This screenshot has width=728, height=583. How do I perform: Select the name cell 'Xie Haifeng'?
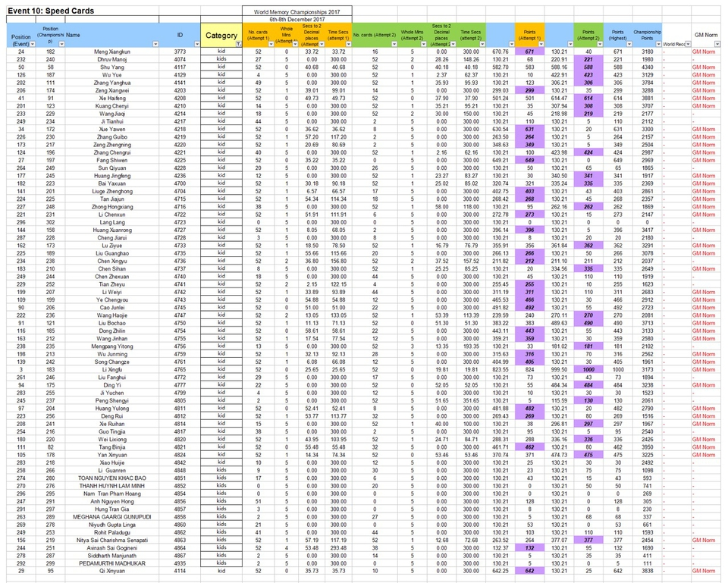coord(112,99)
